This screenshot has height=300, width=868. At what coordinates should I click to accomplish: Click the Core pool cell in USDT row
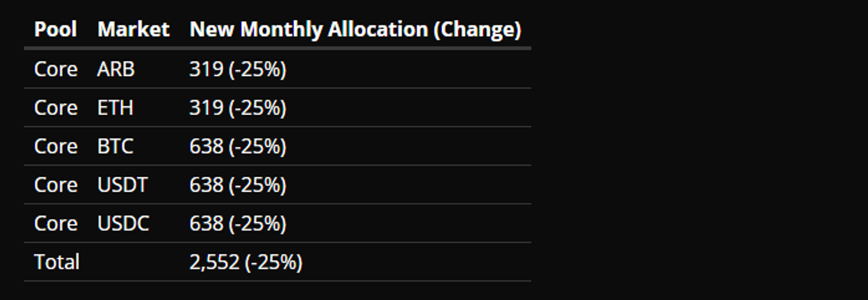tap(56, 185)
